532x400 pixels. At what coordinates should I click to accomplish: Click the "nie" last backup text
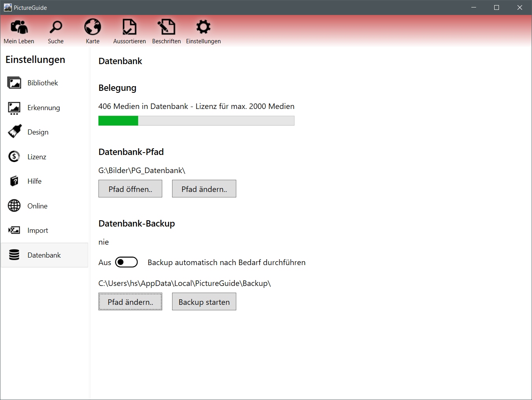(x=104, y=242)
